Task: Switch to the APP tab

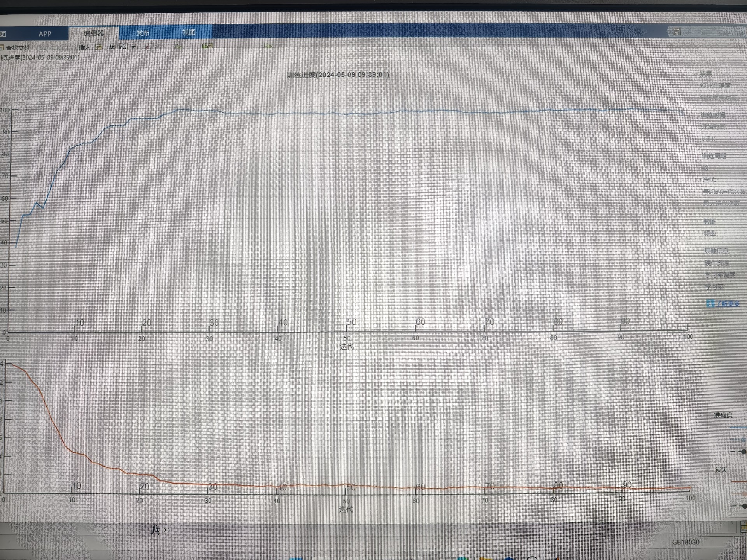Action: [x=45, y=34]
